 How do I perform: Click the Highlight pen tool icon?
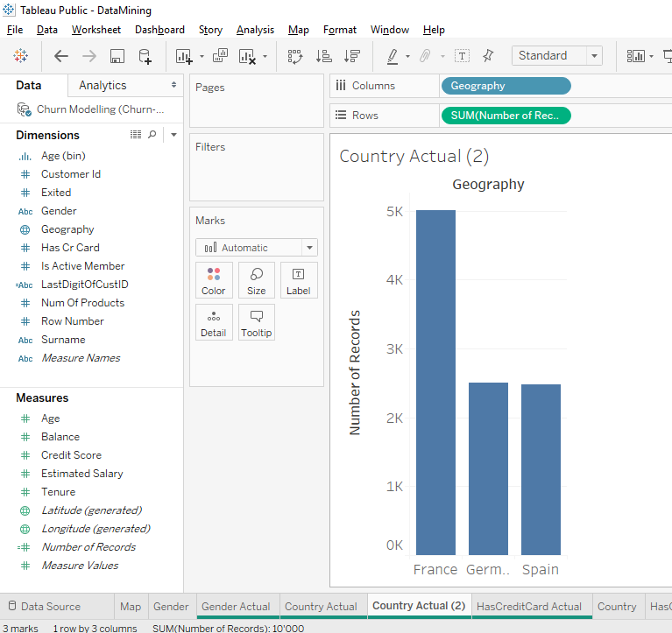[x=393, y=56]
